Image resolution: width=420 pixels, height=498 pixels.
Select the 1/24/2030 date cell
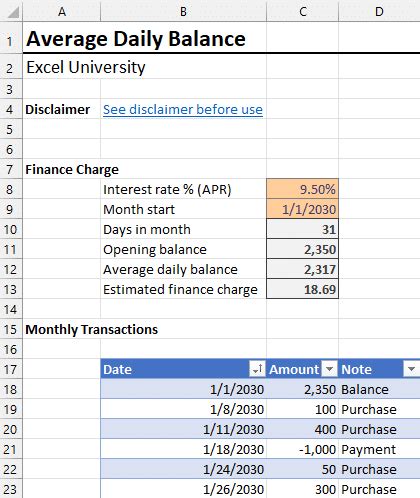183,469
